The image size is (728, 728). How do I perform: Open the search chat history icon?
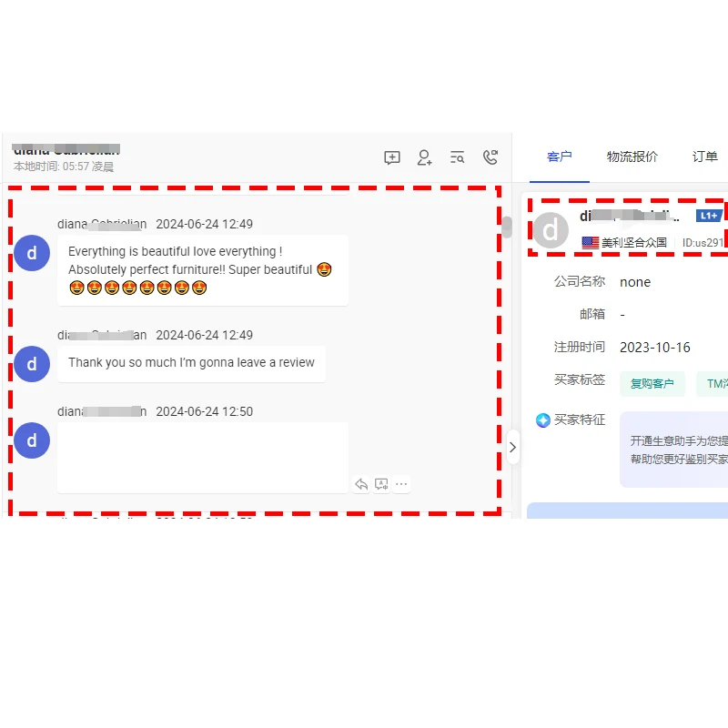pyautogui.click(x=458, y=157)
